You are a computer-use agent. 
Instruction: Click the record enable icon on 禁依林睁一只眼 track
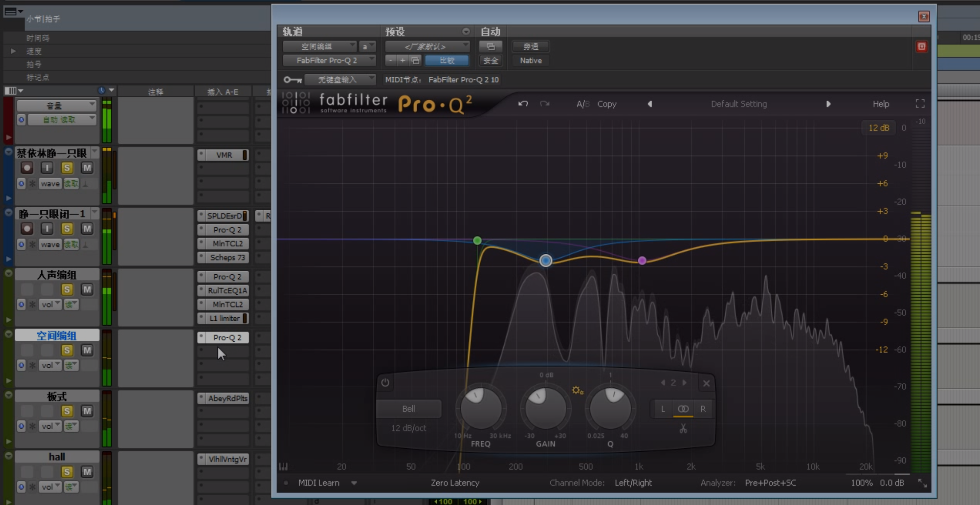click(x=27, y=167)
